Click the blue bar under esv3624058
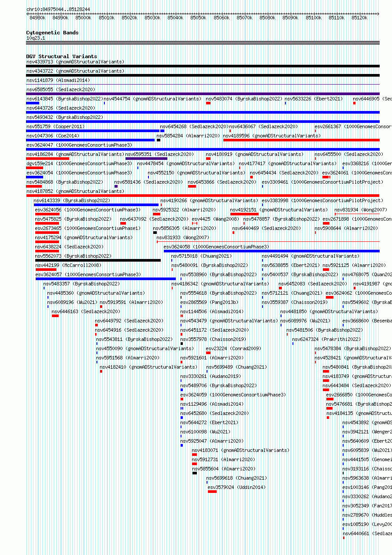Image resolution: width=392 pixels, height=555 pixels. (x=271, y=251)
